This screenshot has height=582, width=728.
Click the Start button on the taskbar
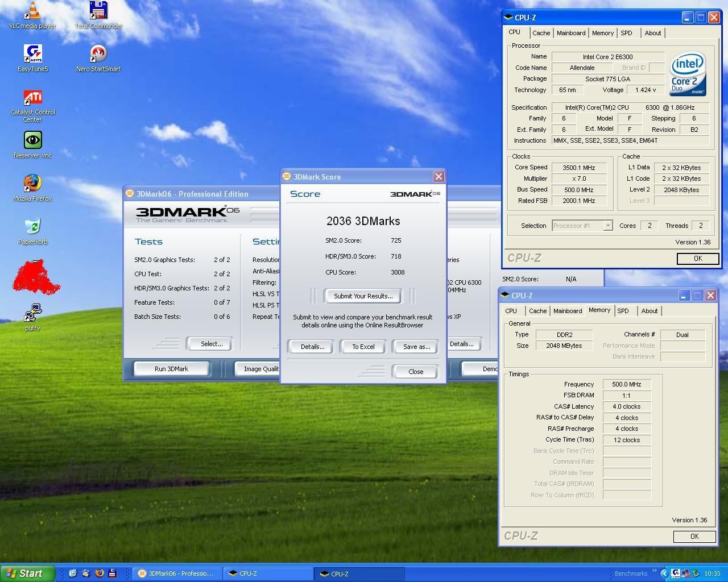pos(28,573)
